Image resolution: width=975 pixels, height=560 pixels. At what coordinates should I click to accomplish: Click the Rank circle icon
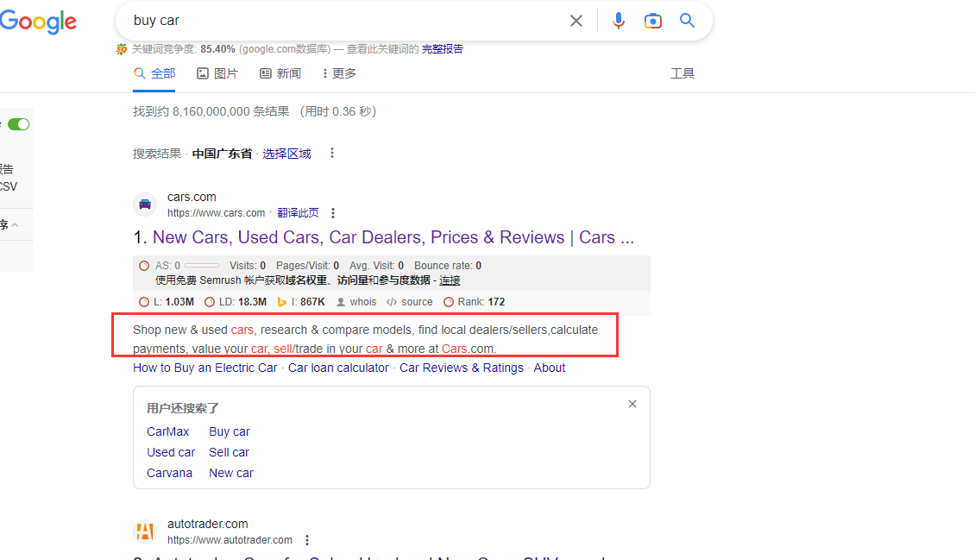tap(449, 302)
